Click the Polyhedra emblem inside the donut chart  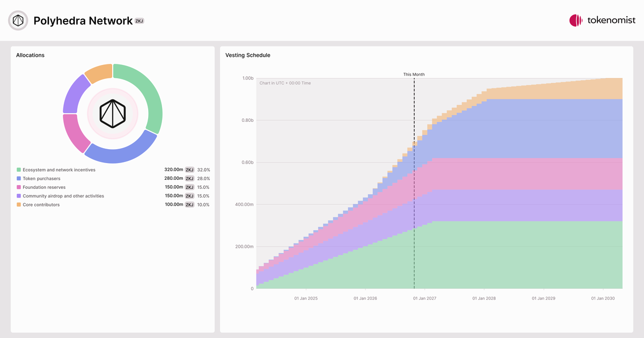pos(113,113)
